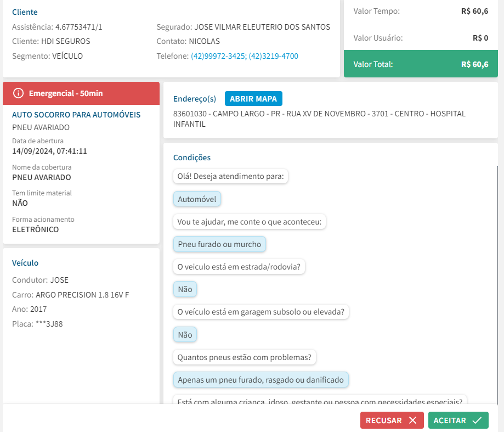The width and height of the screenshot is (504, 432).
Task: Accept the request using ACEITAR label
Action: [x=450, y=420]
